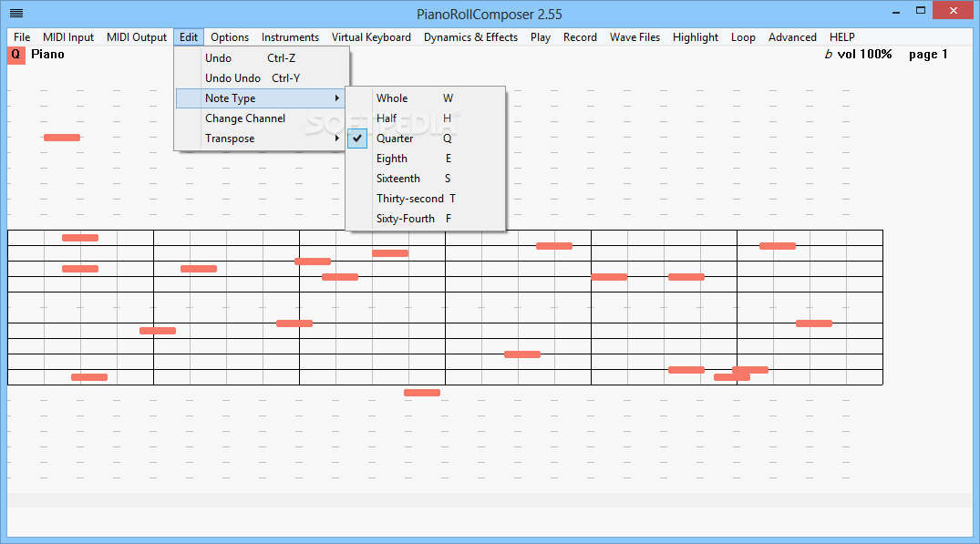980x544 pixels.
Task: Open the Loop menu
Action: (743, 37)
